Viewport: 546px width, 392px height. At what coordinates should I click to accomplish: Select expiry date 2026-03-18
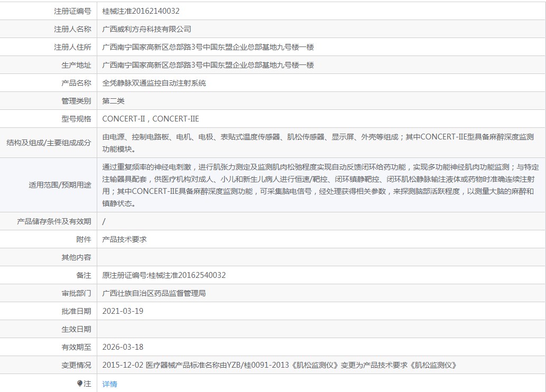pyautogui.click(x=123, y=347)
